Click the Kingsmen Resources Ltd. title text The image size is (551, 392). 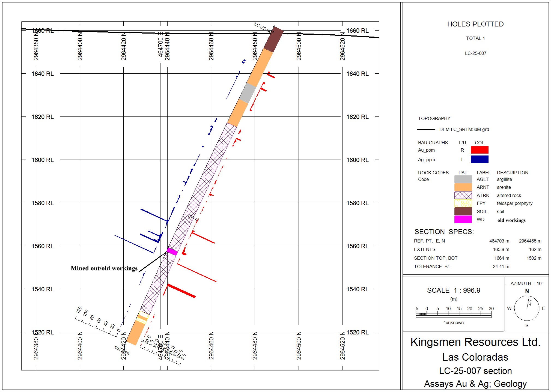(475, 342)
